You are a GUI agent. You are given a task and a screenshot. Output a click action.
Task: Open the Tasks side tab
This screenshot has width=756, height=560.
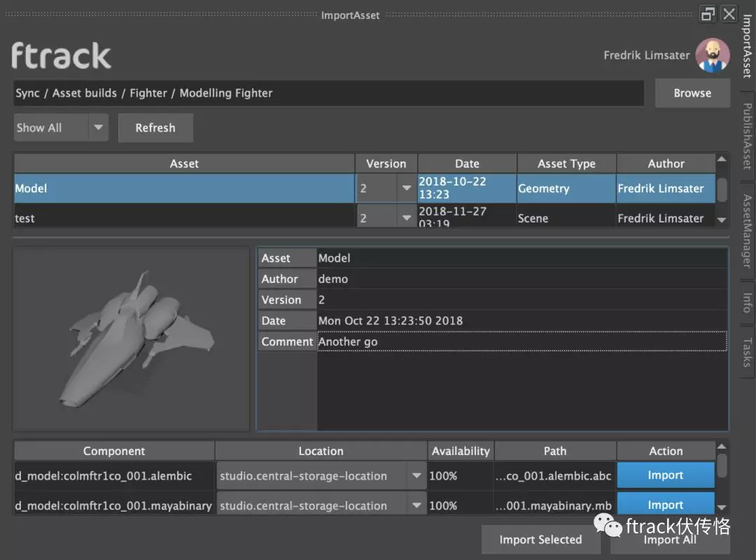tap(747, 353)
